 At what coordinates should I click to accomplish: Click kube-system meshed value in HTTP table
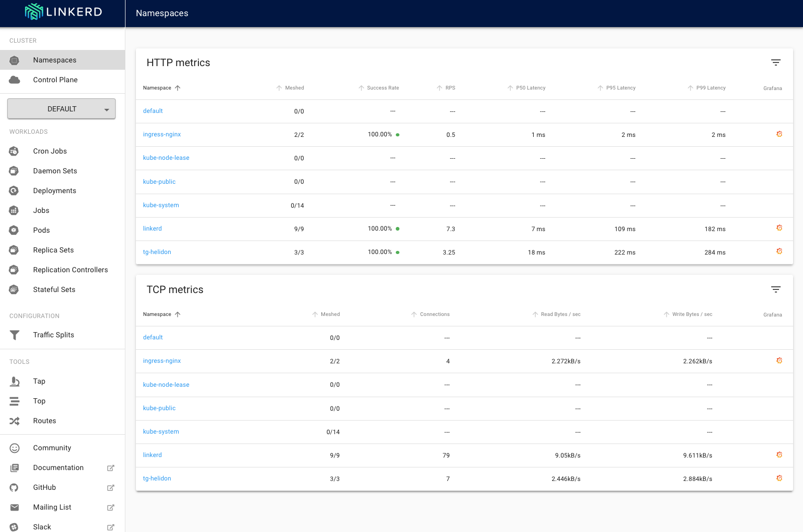(x=297, y=206)
